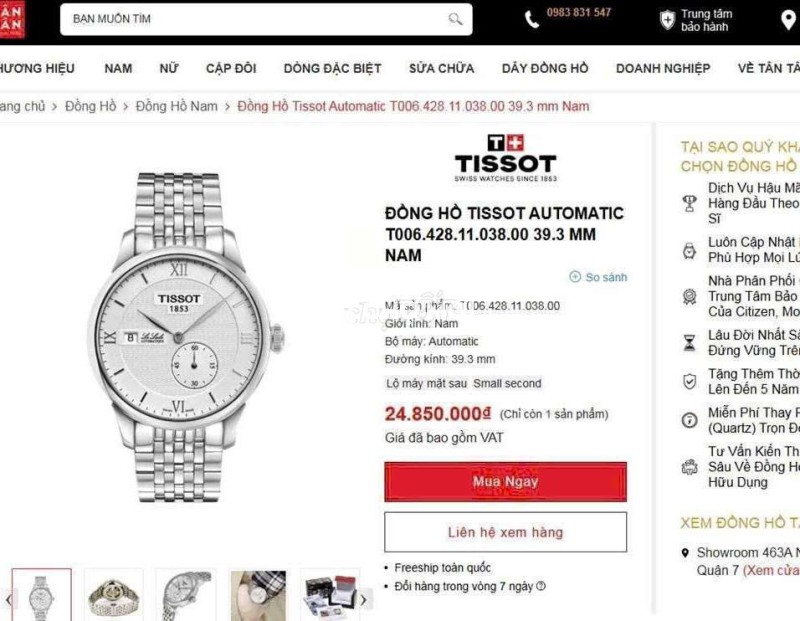Show previous thumbnails with left arrow
Screen dimensions: 800x621
pos(8,600)
